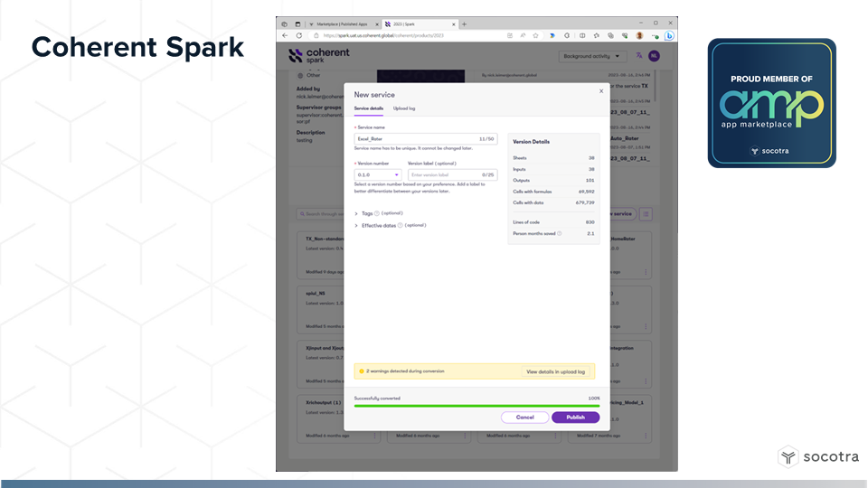This screenshot has width=868, height=488.
Task: Click the Cancel button
Action: tap(524, 418)
